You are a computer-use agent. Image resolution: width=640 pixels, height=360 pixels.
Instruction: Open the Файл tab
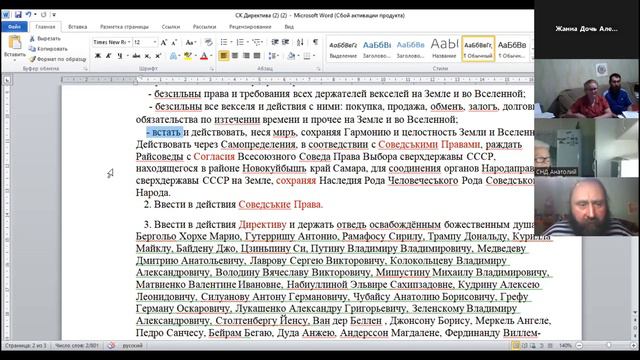coord(14,27)
